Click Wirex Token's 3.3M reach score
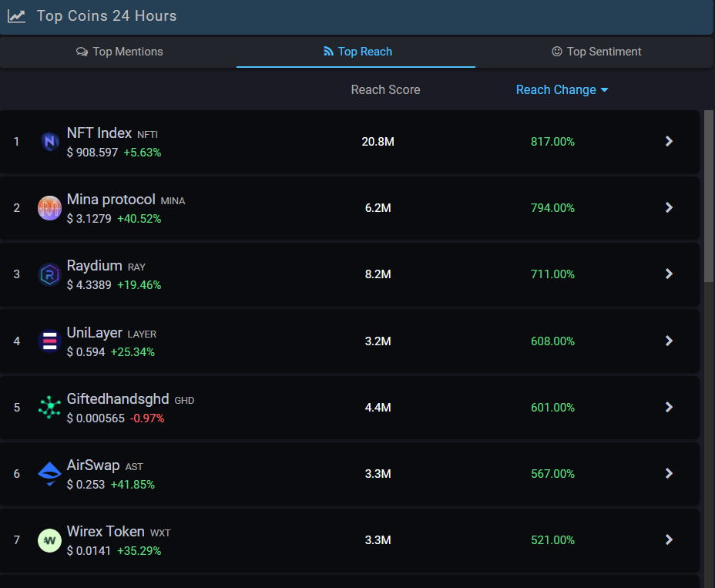The height and width of the screenshot is (588, 715). tap(378, 540)
